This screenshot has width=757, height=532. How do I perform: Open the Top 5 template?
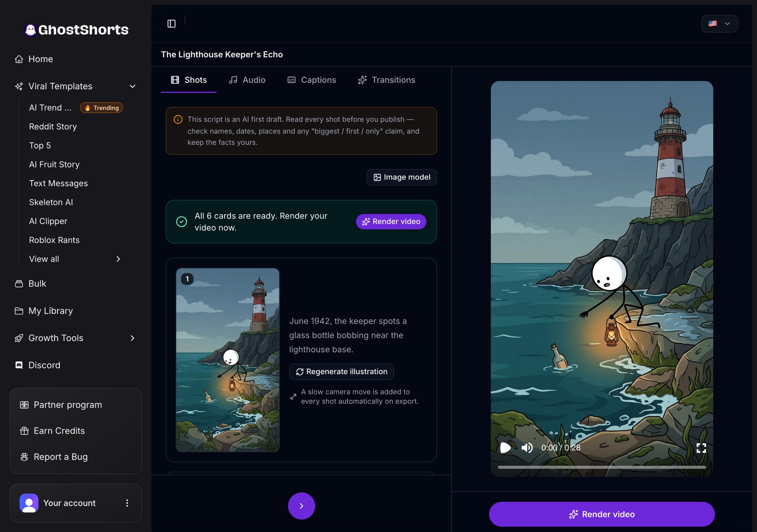point(40,146)
